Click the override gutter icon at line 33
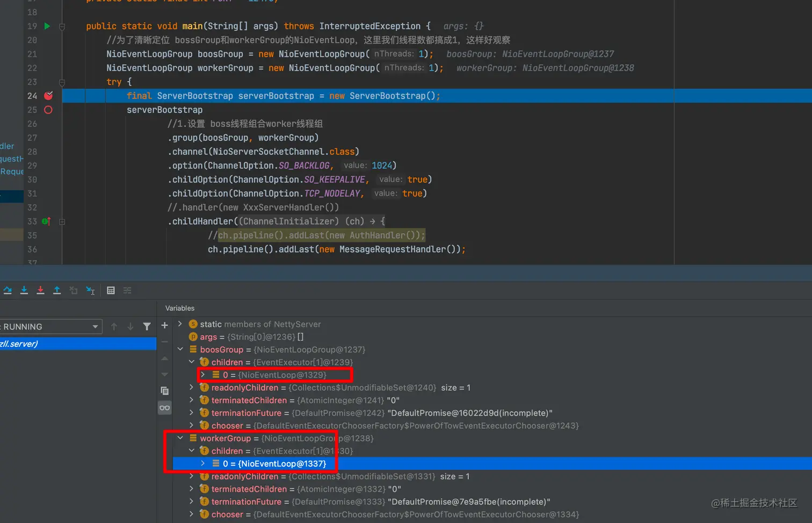The image size is (812, 523). (x=46, y=221)
